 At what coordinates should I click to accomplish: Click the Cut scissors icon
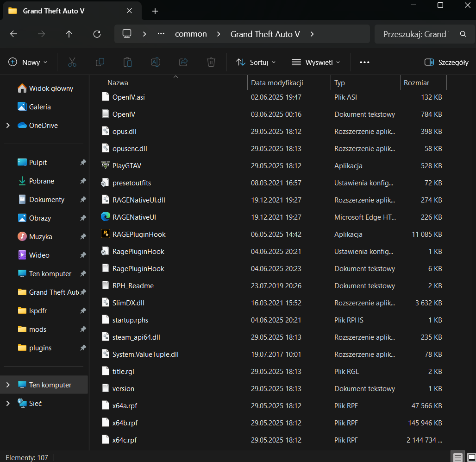click(x=72, y=62)
